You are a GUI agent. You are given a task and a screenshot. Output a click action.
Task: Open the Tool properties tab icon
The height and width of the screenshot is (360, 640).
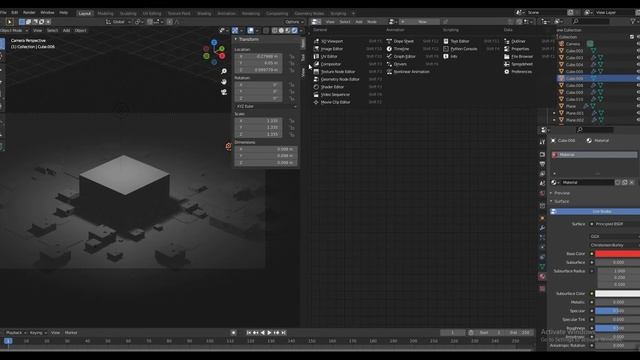tap(542, 142)
